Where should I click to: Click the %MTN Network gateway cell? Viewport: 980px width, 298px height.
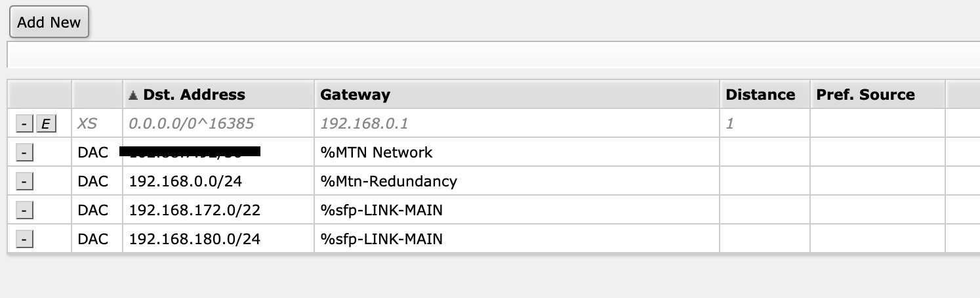(x=377, y=152)
